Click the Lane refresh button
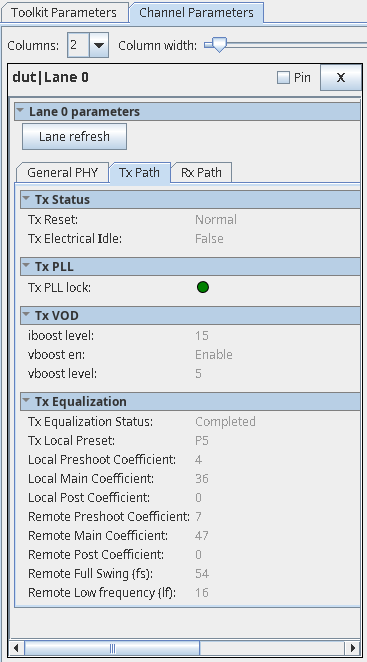 74,136
